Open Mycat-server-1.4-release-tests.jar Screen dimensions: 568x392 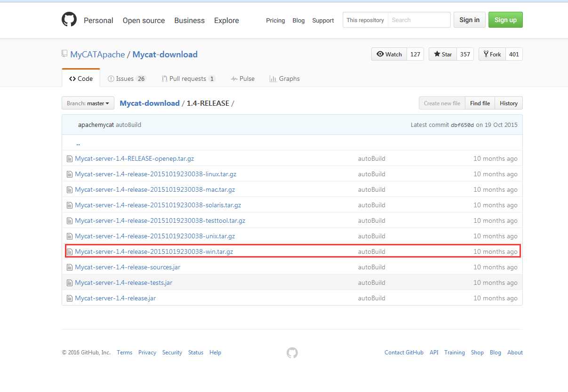(x=123, y=283)
